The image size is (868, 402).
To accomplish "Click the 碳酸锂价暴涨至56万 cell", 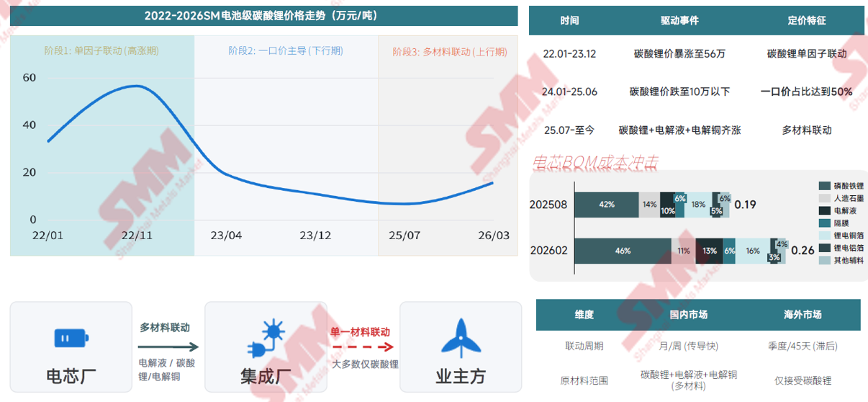I will [679, 53].
